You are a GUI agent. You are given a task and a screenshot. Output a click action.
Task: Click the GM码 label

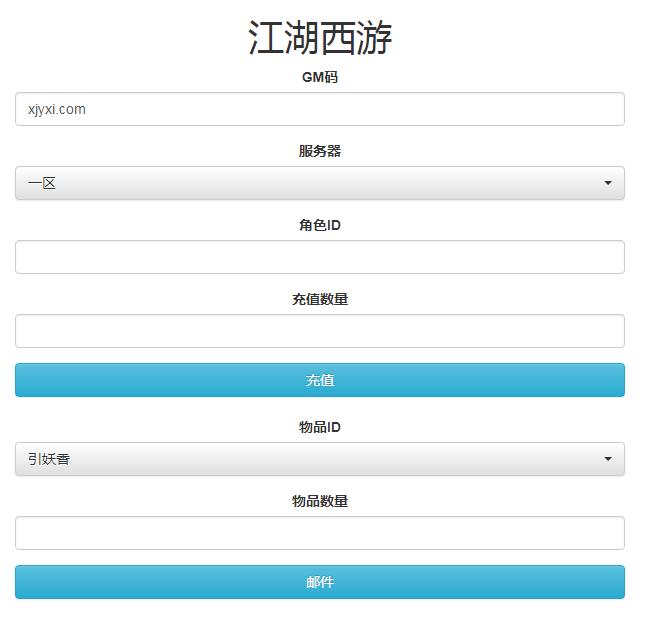click(x=320, y=77)
